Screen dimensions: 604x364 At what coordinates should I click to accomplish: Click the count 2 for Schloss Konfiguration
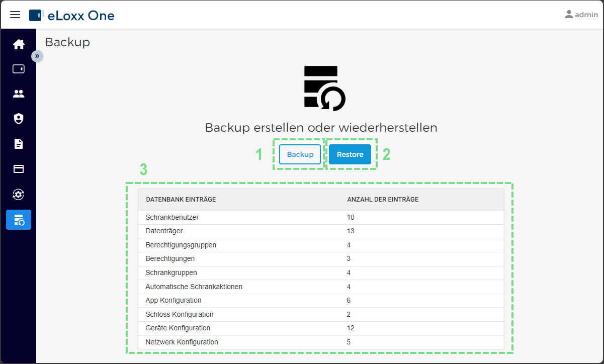pos(349,314)
